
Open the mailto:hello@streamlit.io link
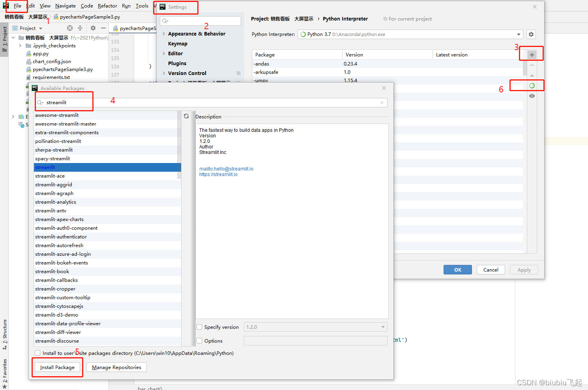click(x=226, y=169)
